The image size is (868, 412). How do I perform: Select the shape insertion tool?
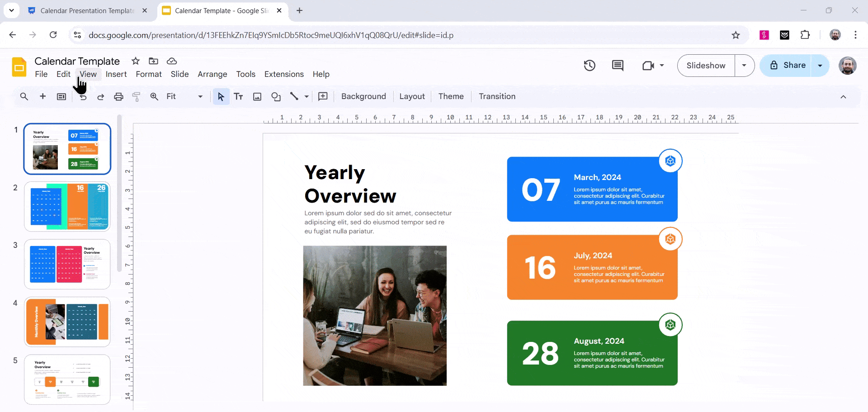[276, 96]
